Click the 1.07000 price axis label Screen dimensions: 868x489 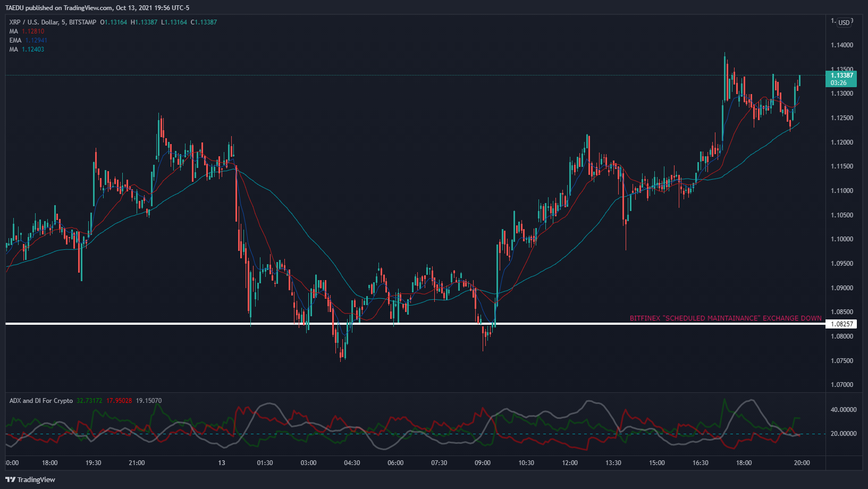point(842,385)
